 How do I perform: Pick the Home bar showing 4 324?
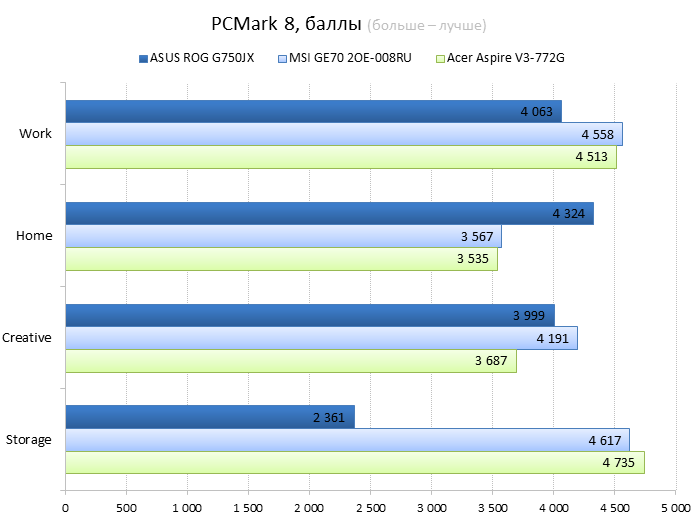coord(329,213)
